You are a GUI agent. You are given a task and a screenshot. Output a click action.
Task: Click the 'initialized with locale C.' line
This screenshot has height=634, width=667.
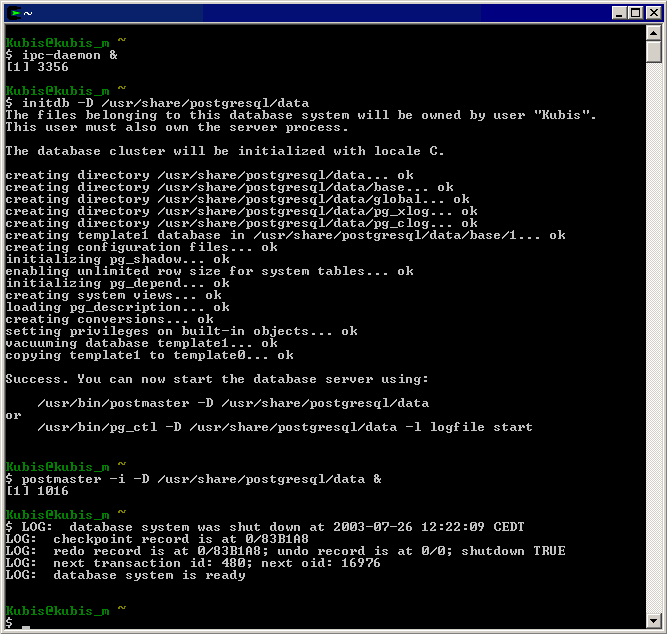tap(225, 151)
